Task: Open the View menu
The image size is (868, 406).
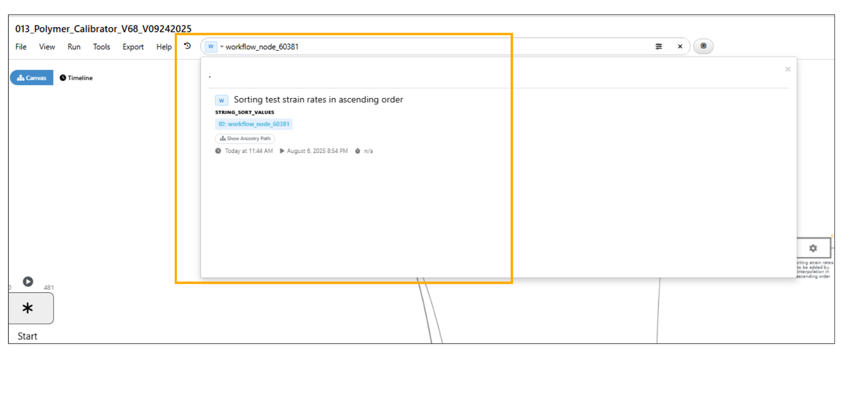Action: [47, 47]
